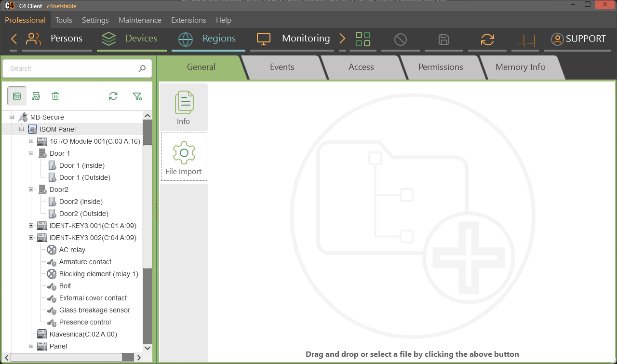The width and height of the screenshot is (617, 364).
Task: Collapse the Door2 node
Action: click(31, 189)
